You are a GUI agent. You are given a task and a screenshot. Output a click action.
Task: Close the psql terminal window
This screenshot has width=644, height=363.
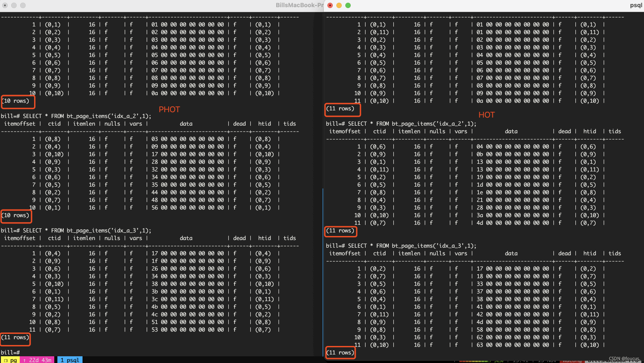coord(330,5)
